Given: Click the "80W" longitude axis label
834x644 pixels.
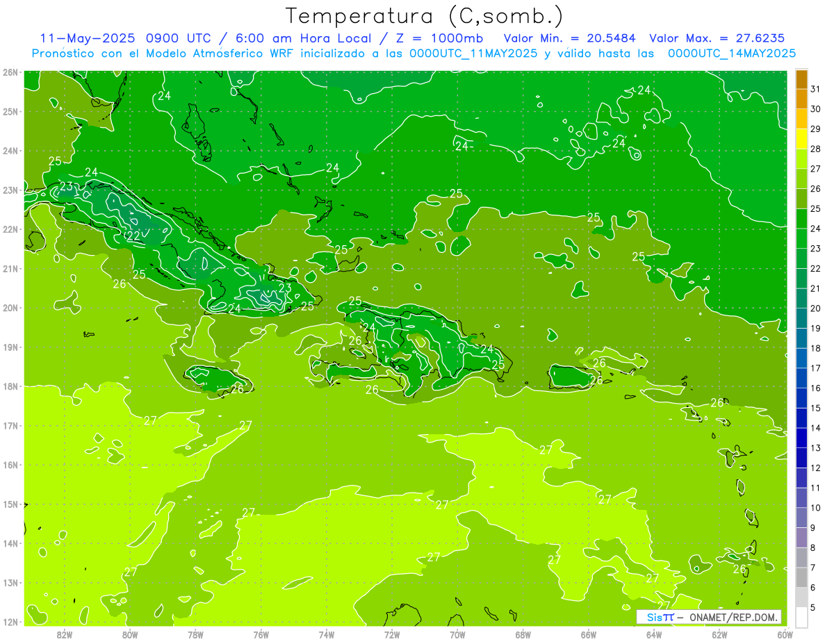Looking at the screenshot, I should pyautogui.click(x=130, y=635).
